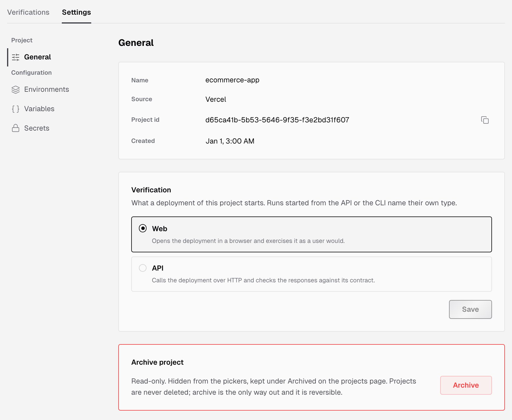The height and width of the screenshot is (420, 512).
Task: Click the General page heading
Action: click(x=136, y=43)
